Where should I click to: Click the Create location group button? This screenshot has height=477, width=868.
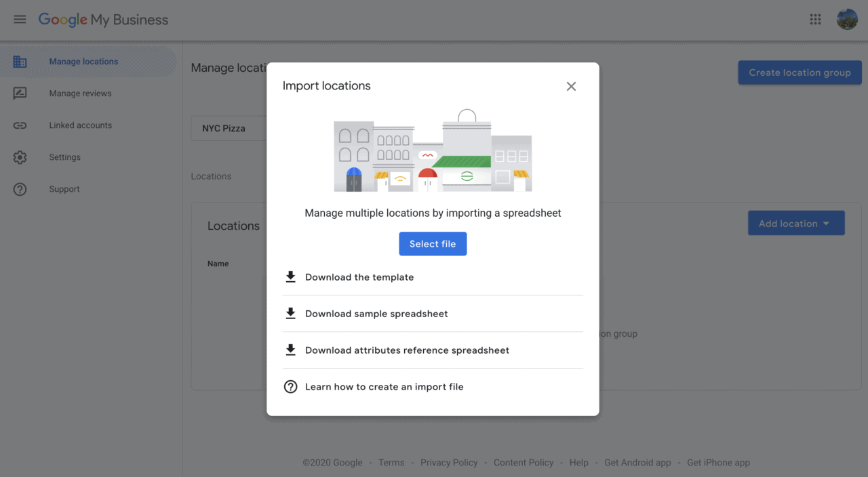click(800, 72)
